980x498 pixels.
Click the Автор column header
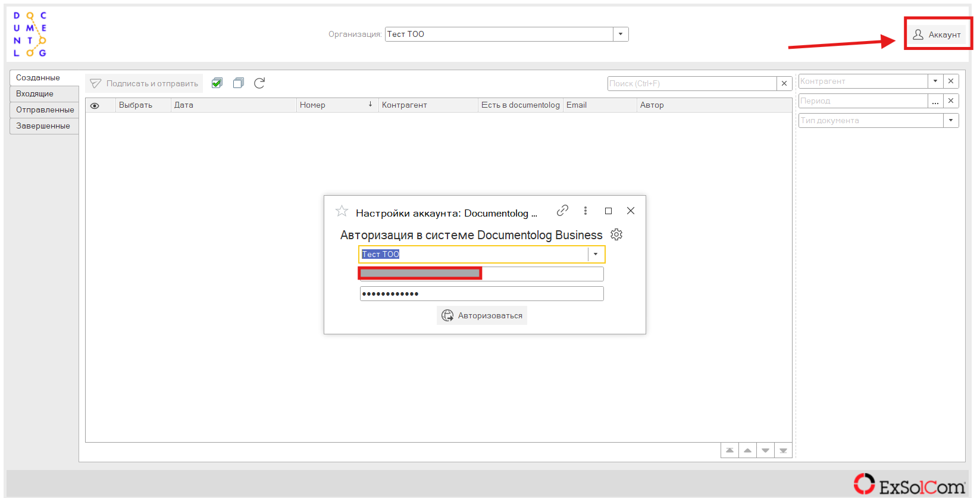click(x=714, y=105)
